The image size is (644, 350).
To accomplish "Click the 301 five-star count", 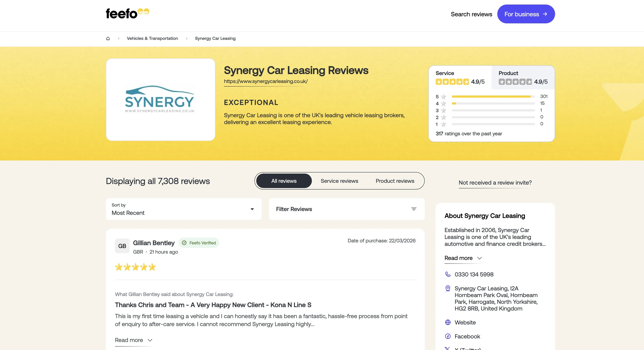I will coord(544,97).
